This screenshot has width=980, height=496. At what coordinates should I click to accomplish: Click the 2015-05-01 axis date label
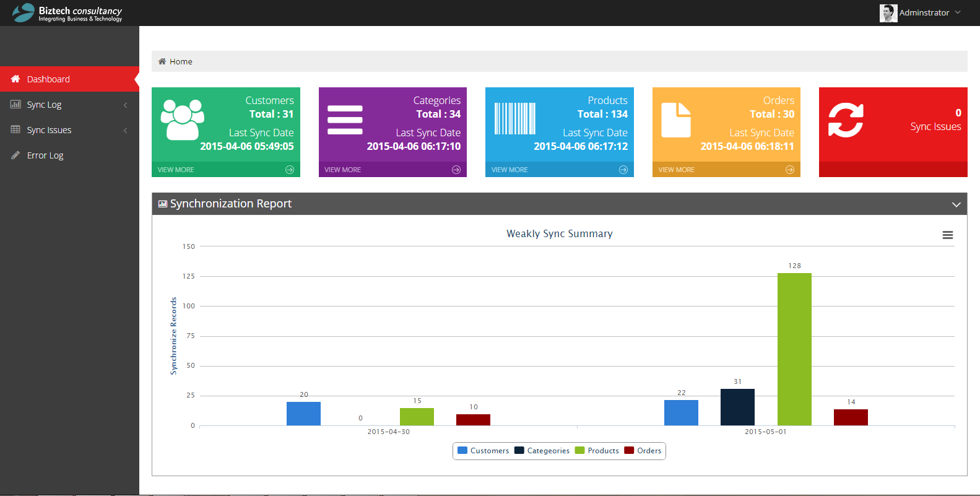(x=765, y=432)
